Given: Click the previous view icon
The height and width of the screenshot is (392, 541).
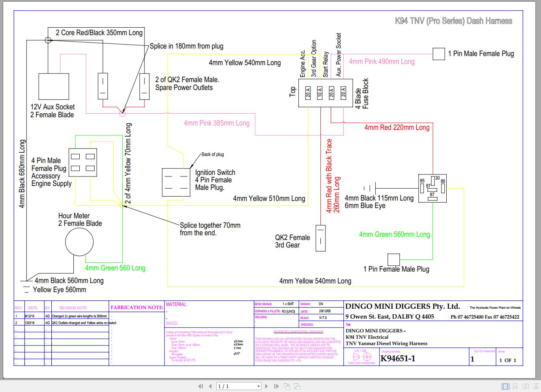Looking at the screenshot, I should [287, 386].
